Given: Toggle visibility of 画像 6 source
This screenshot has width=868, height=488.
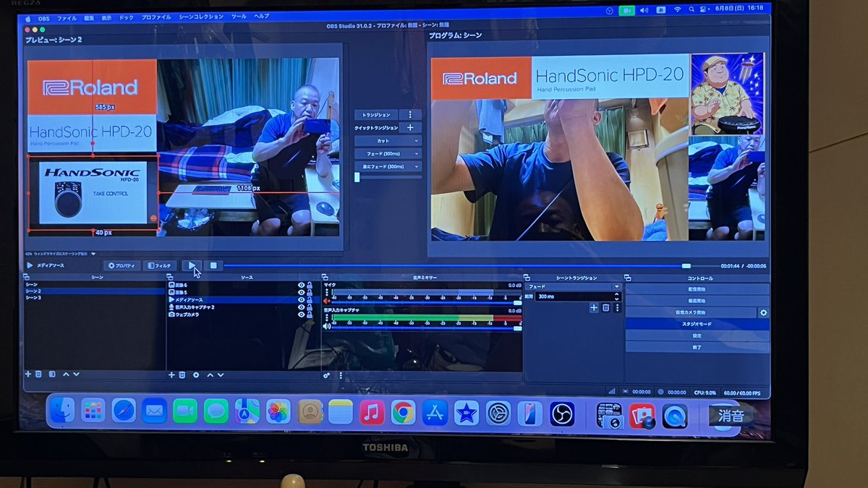Looking at the screenshot, I should tap(301, 285).
